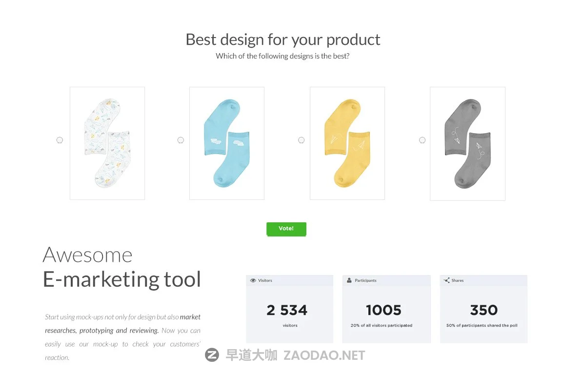
Task: Click the 1005 participants count
Action: [x=384, y=310]
